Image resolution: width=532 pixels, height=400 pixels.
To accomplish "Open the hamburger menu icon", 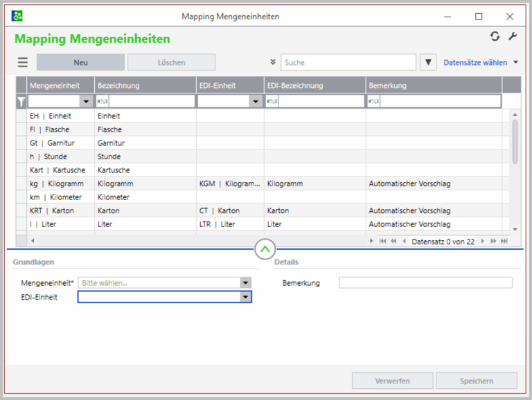I will pos(23,62).
